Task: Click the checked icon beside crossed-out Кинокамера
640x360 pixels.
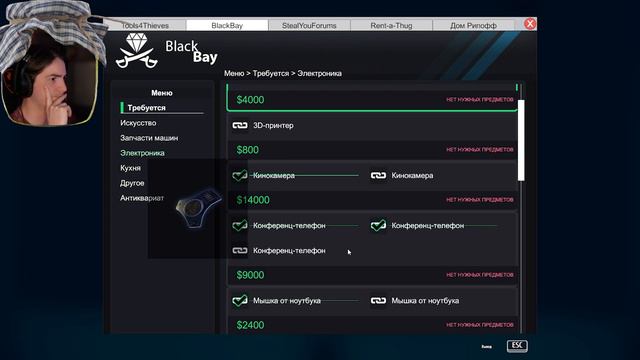Action: (240, 176)
